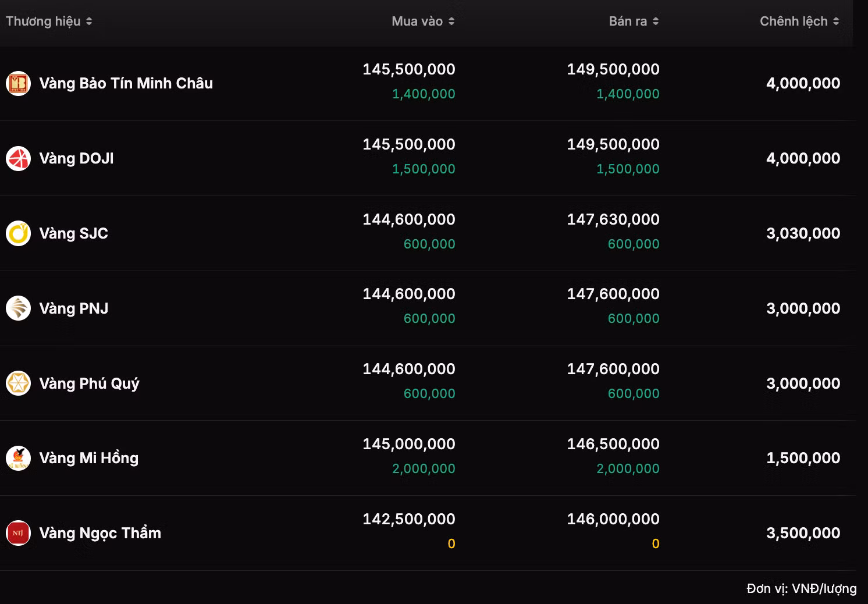Select Ngọc Thẩm sell price 146,000,000
The height and width of the screenshot is (604, 868).
click(613, 519)
